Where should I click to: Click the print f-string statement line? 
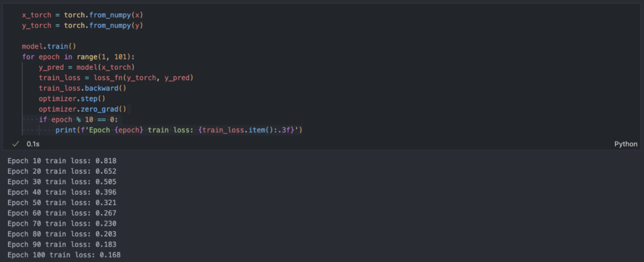179,130
